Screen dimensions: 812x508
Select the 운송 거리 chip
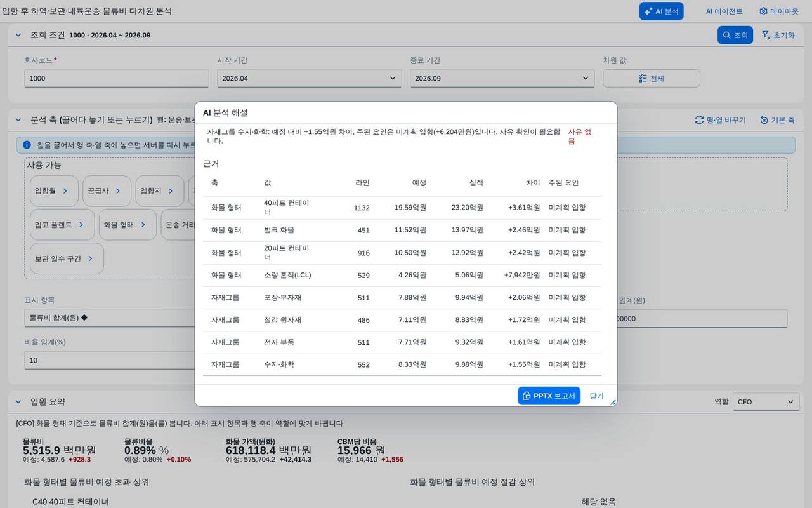tap(179, 225)
